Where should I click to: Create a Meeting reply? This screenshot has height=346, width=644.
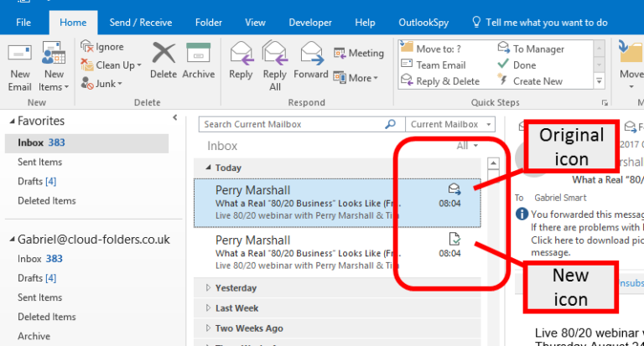(359, 54)
